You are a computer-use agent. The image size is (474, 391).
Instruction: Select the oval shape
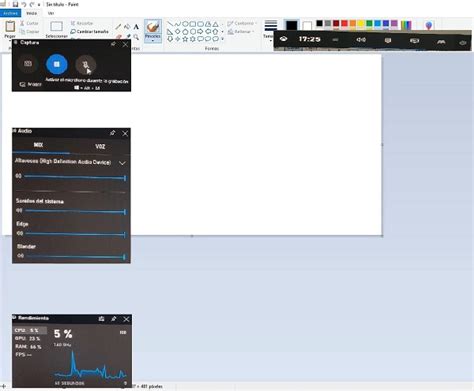click(x=185, y=24)
